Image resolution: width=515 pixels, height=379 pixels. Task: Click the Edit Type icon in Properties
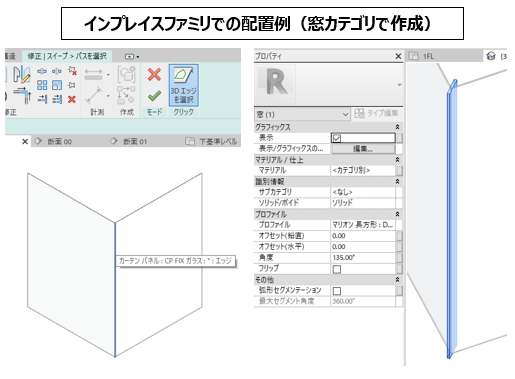click(x=359, y=114)
